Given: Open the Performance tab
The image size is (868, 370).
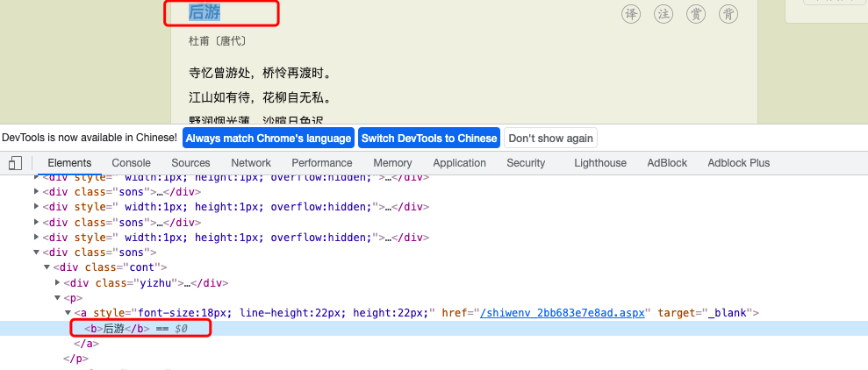Looking at the screenshot, I should tap(321, 162).
